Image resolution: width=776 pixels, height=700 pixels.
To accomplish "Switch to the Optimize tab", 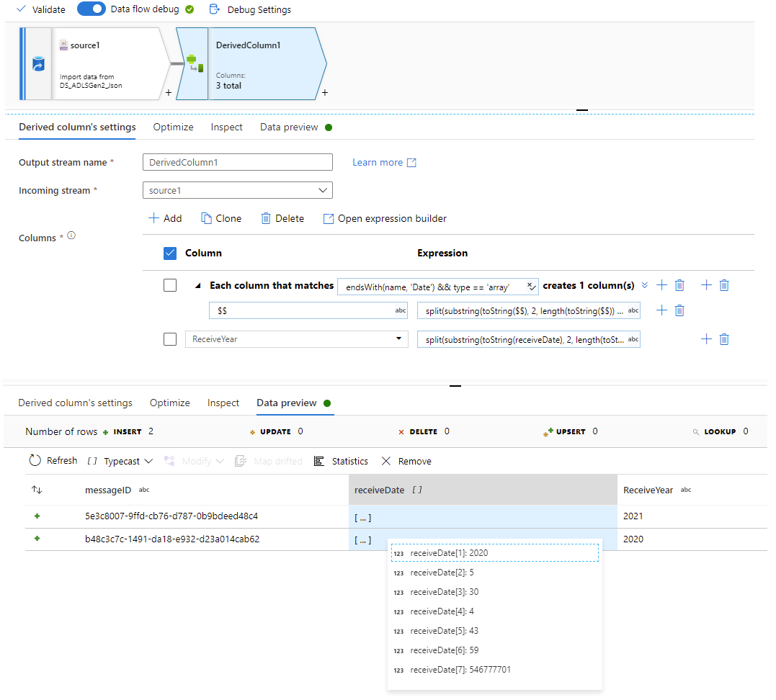I will pyautogui.click(x=173, y=127).
